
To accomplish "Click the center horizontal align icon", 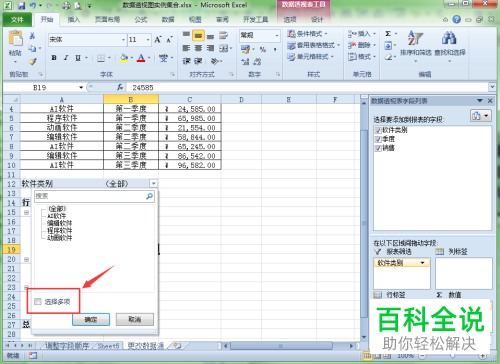I will [x=198, y=48].
